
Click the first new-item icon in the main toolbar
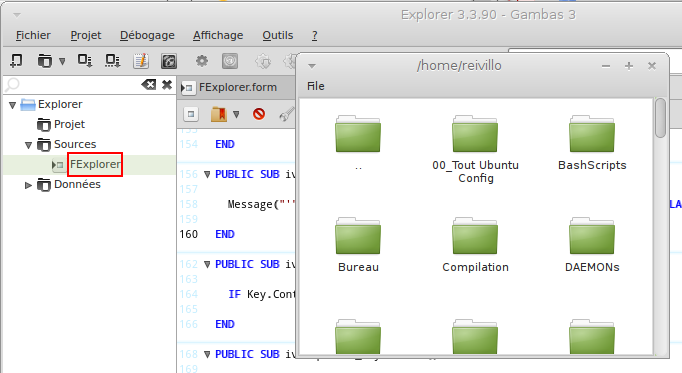pos(16,60)
